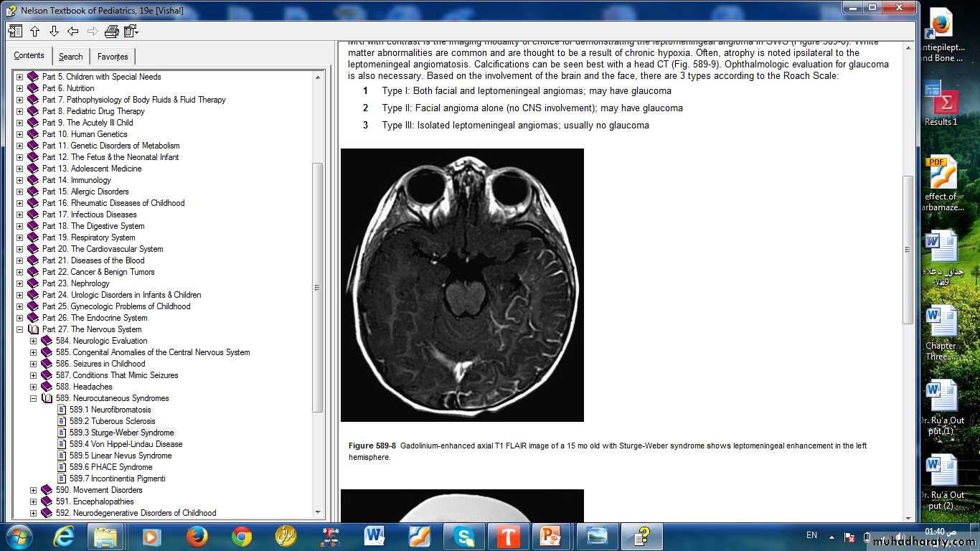Open Skype from the taskbar
Image resolution: width=980 pixels, height=551 pixels.
(464, 536)
